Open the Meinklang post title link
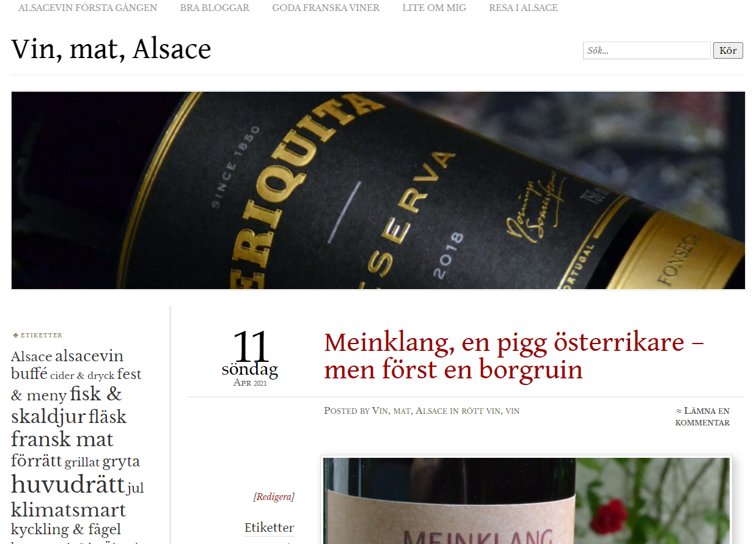 (x=513, y=356)
